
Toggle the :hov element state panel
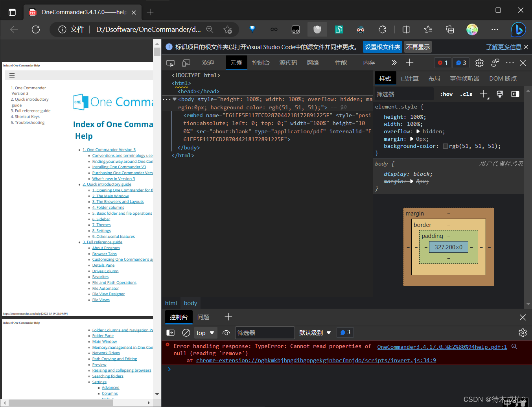click(x=446, y=94)
